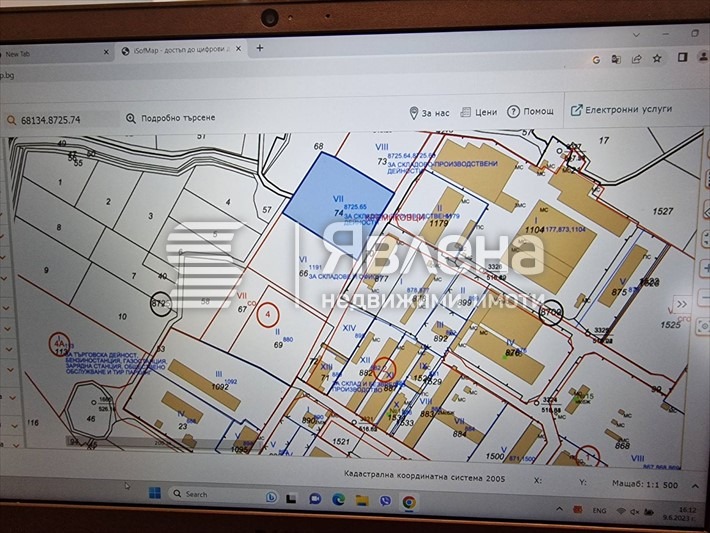Click the search magnifier icon beside 68134.8725.74
710x533 pixels.
coord(11,120)
